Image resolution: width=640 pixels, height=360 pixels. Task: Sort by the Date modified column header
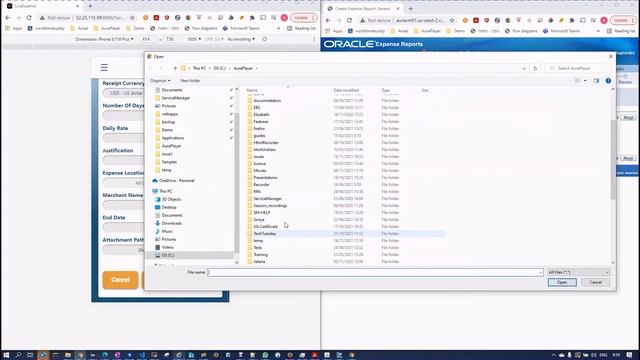coord(346,90)
